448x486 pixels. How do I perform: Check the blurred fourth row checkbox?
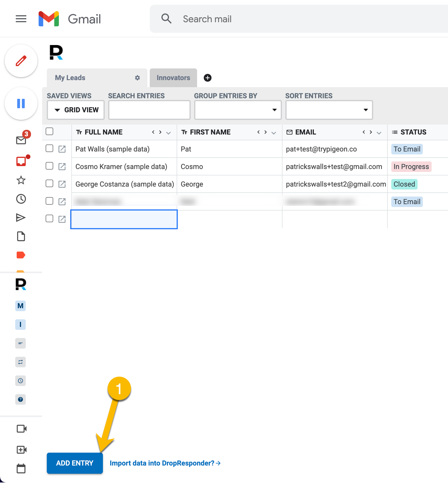click(49, 201)
